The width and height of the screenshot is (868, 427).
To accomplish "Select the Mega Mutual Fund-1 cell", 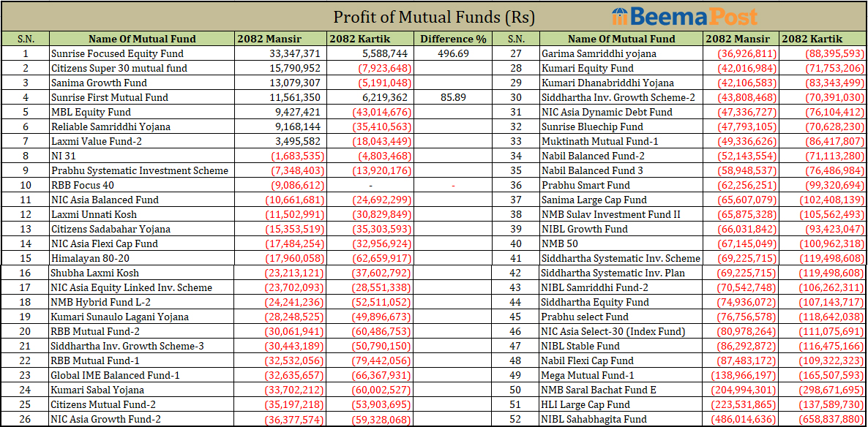I will (587, 375).
